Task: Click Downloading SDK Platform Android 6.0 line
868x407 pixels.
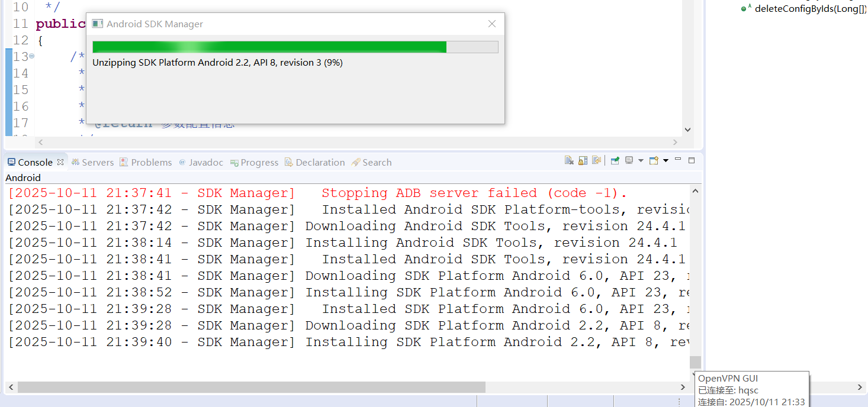Action: click(348, 276)
